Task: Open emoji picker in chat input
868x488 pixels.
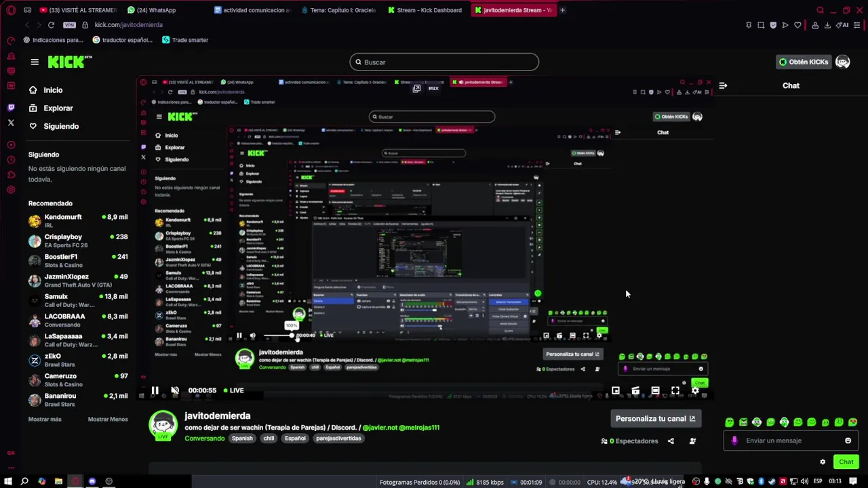Action: click(x=848, y=441)
